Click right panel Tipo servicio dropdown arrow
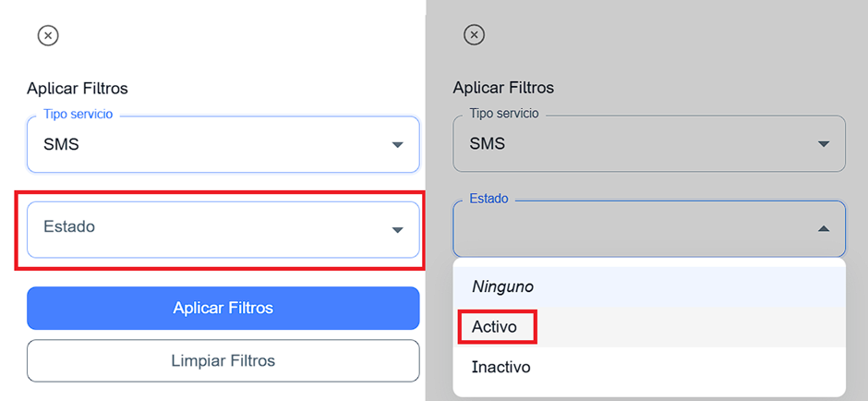The image size is (868, 401). [824, 145]
